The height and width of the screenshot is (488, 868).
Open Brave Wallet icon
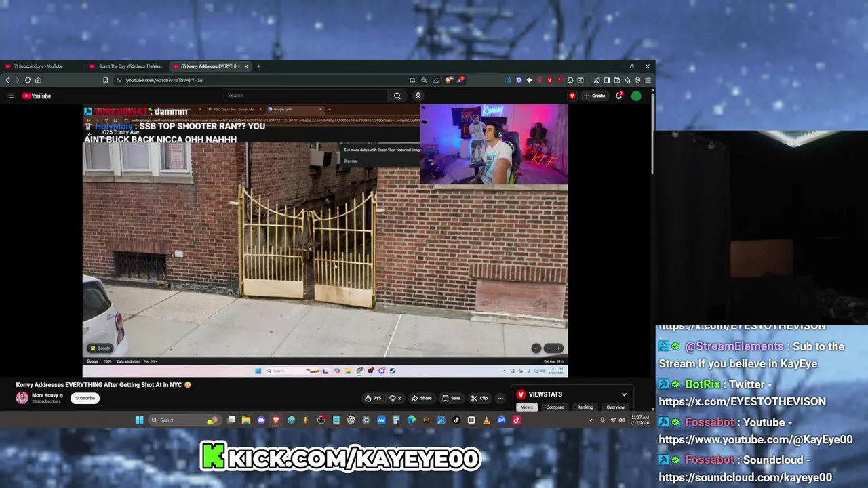click(617, 80)
